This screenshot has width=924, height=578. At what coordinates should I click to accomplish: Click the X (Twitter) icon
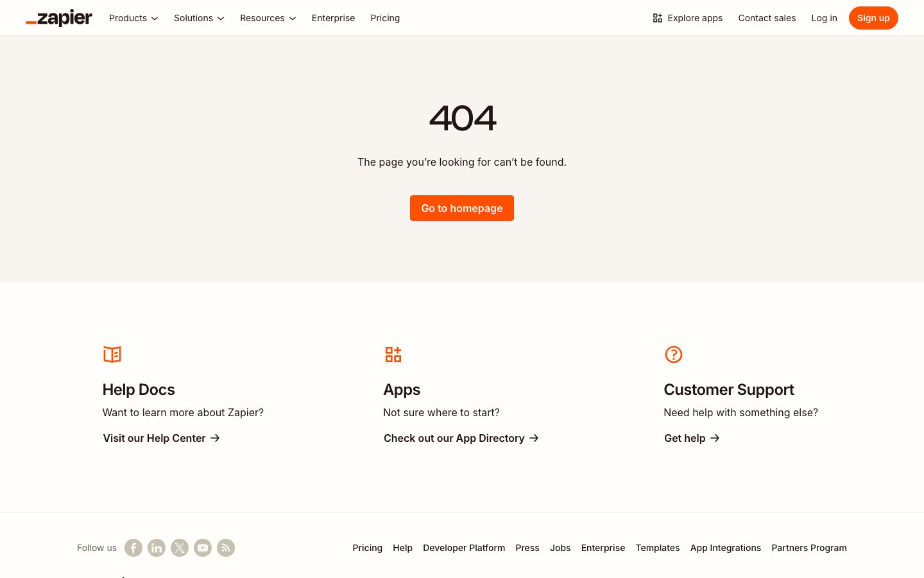tap(180, 548)
